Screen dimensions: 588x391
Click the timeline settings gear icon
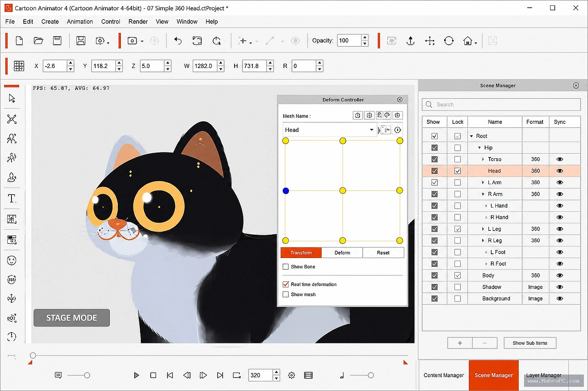tap(292, 375)
